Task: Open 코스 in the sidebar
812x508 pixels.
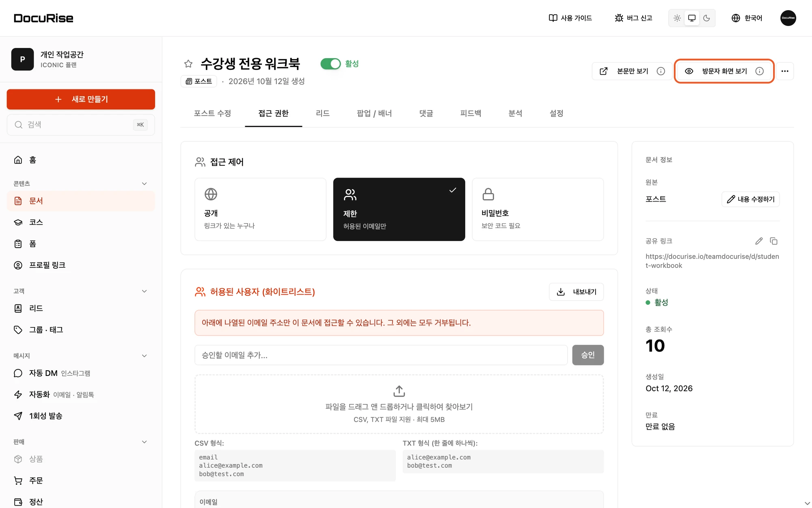Action: pos(81,222)
